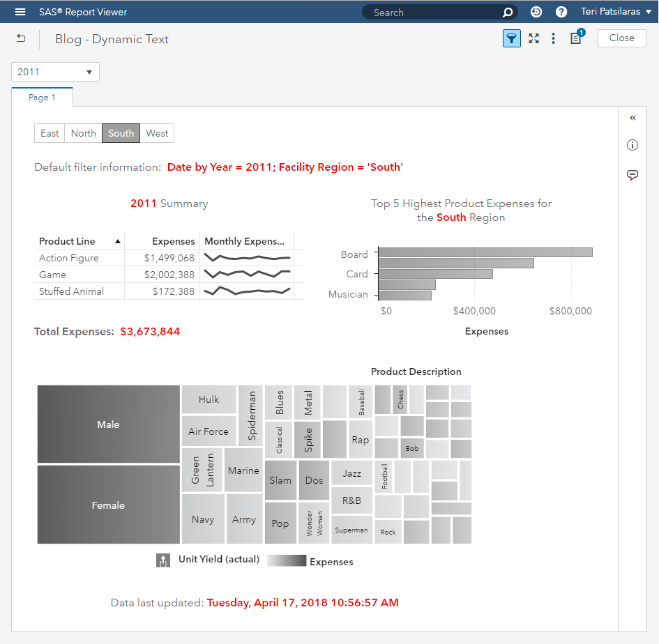Select the Male treemap tile
Viewport: 659px width, 644px height.
[108, 424]
